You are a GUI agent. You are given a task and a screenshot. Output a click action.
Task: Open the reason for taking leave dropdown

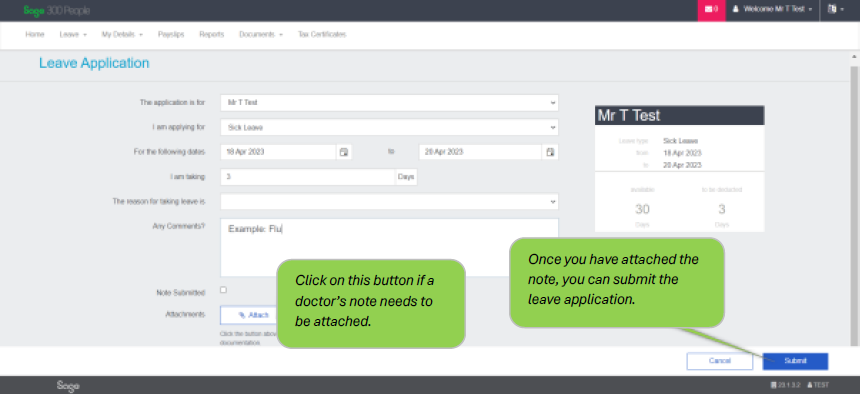click(389, 202)
